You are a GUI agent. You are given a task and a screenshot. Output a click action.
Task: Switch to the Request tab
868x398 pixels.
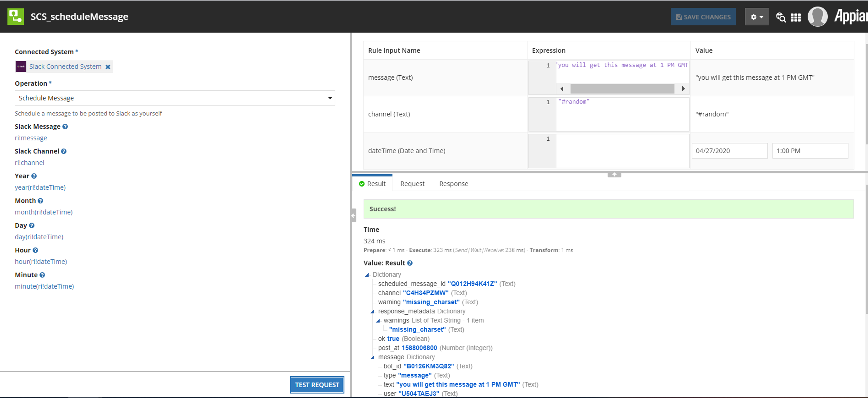[412, 184]
